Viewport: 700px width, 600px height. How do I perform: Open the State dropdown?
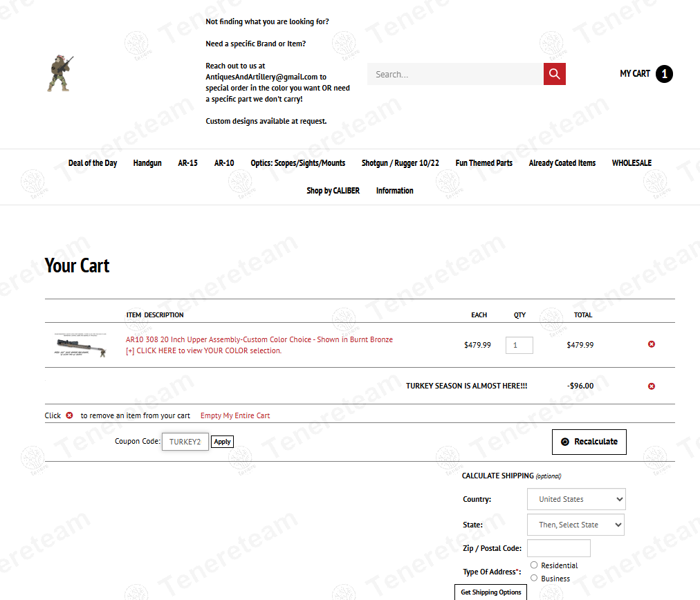tap(576, 525)
